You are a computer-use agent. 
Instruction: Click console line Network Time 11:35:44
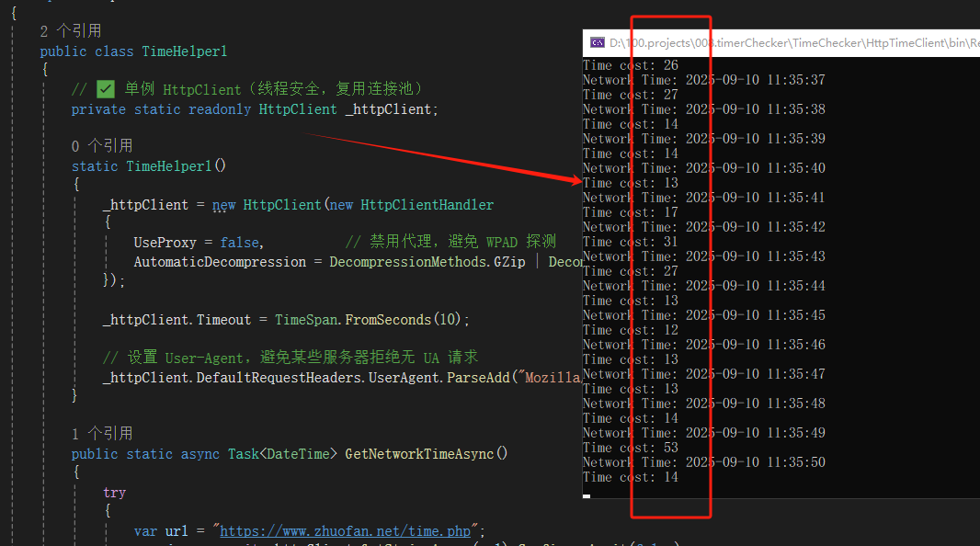click(704, 286)
